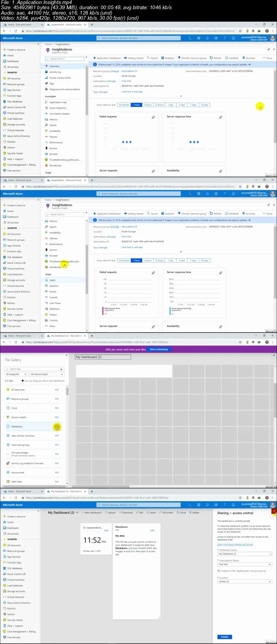The height and width of the screenshot is (644, 277).
Task: Click the Dashboard name field in Sharing panel
Action: click(245, 554)
